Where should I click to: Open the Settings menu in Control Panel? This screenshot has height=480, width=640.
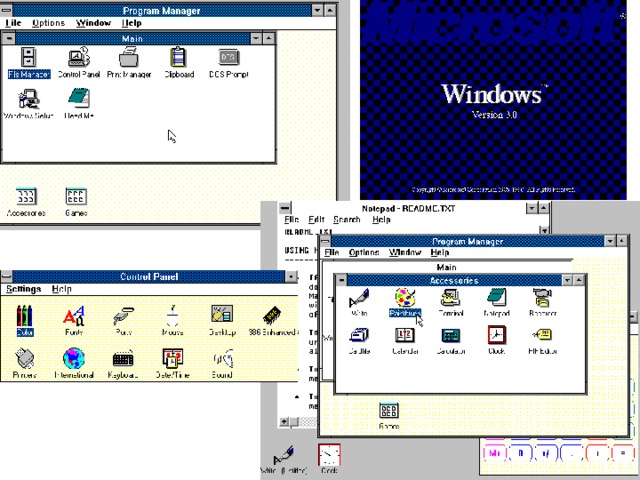click(23, 289)
